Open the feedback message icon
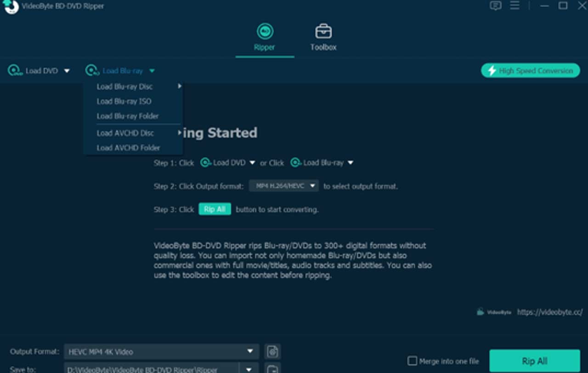Image resolution: width=588 pixels, height=373 pixels. [x=495, y=6]
